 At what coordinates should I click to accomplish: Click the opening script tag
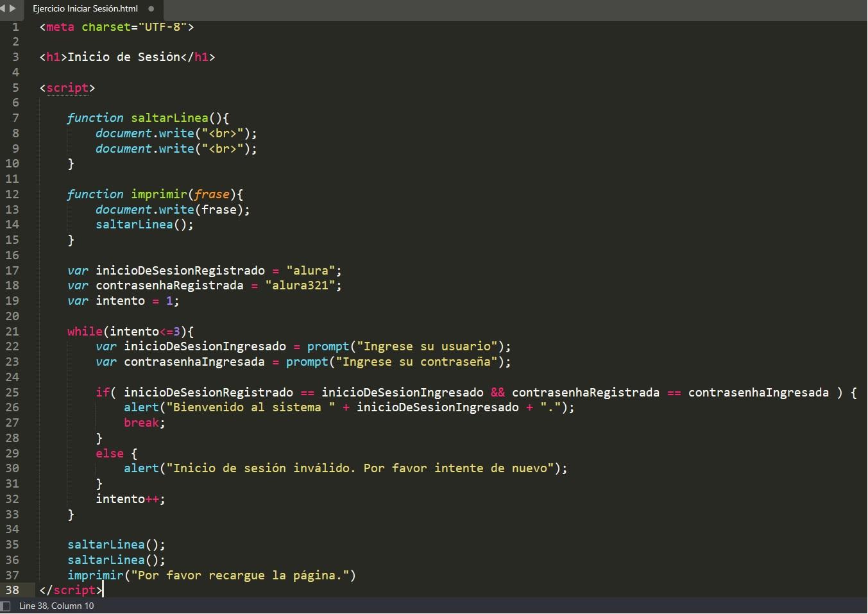pos(67,88)
